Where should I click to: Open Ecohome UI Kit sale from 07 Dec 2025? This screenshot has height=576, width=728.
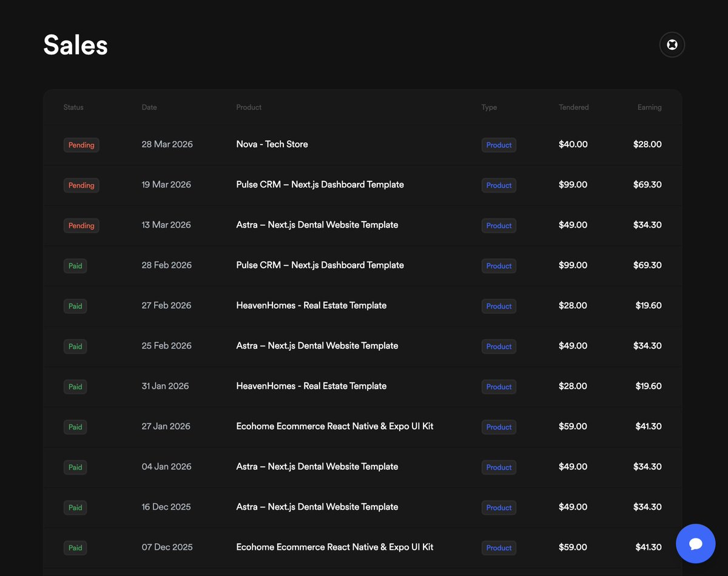click(335, 547)
